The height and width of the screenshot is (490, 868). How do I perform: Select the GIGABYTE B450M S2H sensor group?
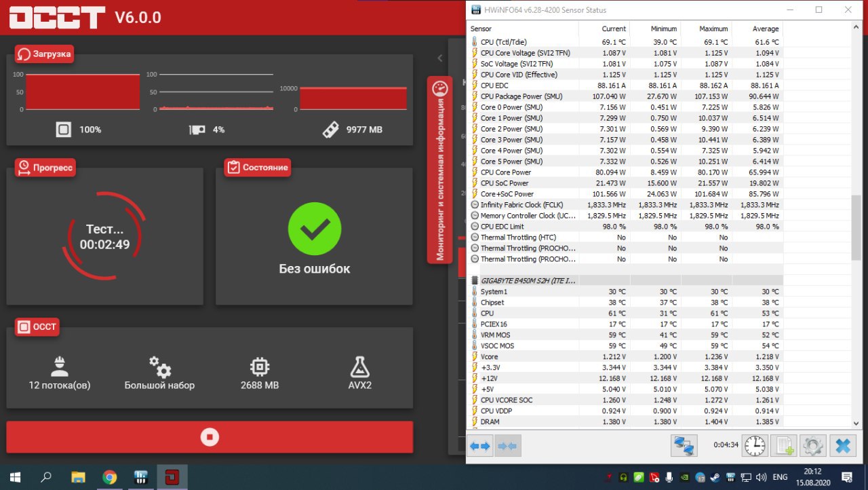click(x=625, y=280)
